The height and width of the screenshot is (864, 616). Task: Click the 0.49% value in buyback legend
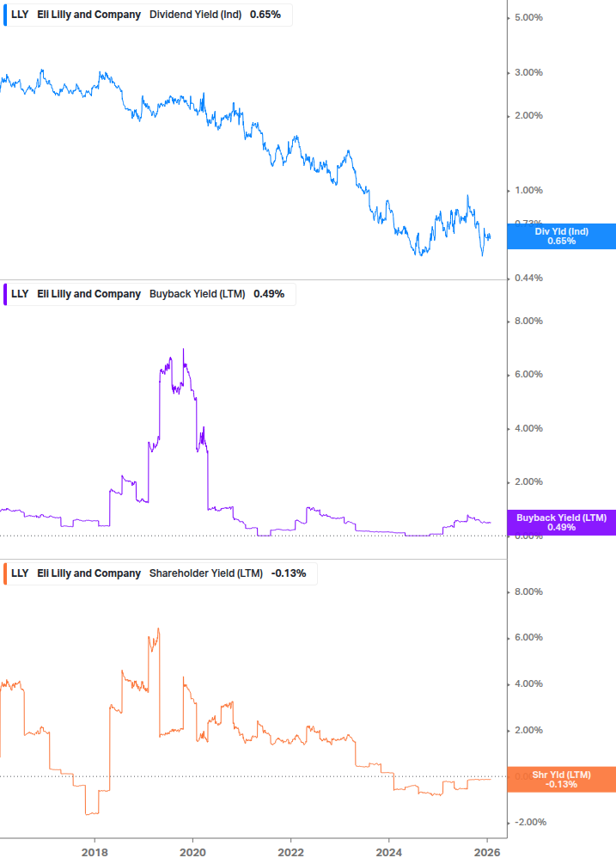(269, 294)
